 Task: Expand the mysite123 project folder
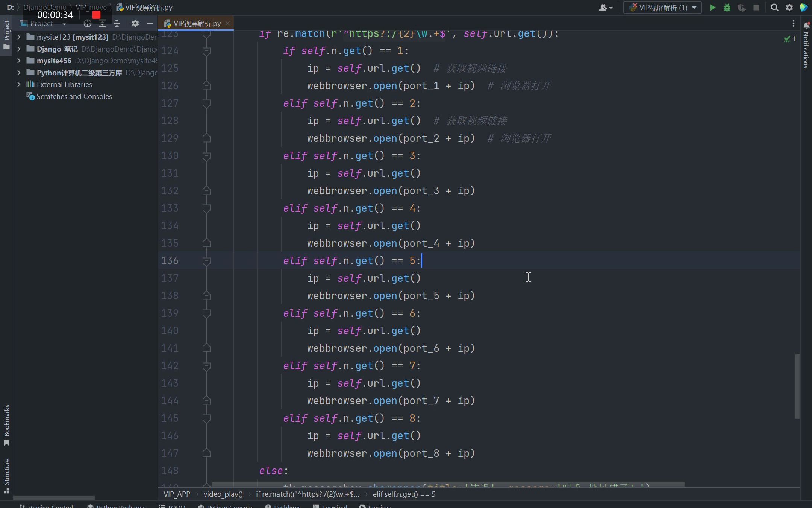pos(19,37)
